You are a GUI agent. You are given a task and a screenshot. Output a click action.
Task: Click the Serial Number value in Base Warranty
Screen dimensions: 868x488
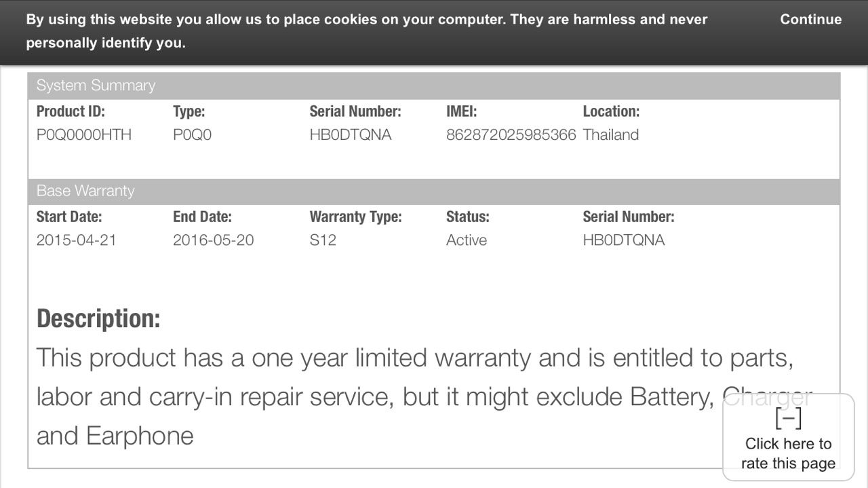pos(623,240)
